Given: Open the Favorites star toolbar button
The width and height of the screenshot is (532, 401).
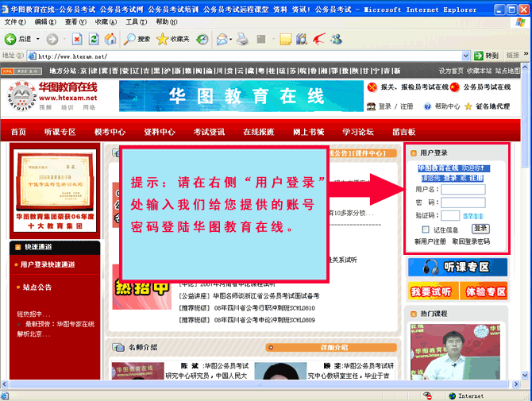Looking at the screenshot, I should pos(172,40).
